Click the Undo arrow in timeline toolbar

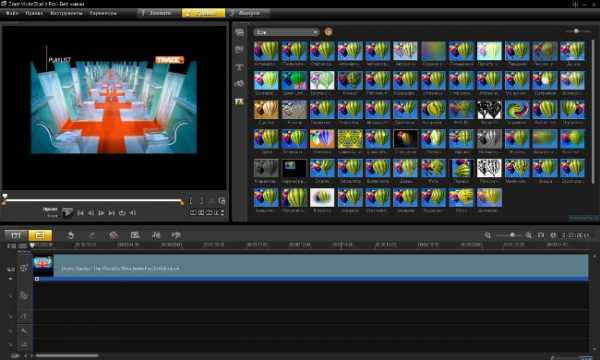(70, 235)
